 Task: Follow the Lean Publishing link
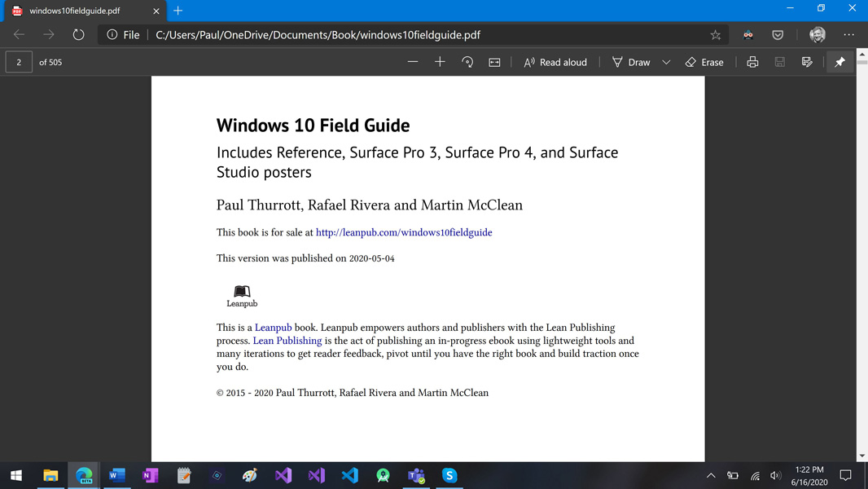[287, 341]
